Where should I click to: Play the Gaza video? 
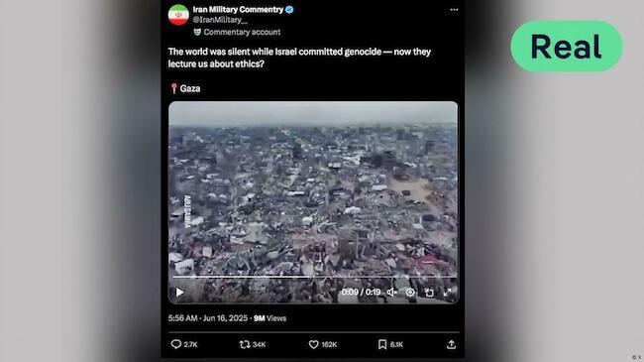(x=180, y=292)
